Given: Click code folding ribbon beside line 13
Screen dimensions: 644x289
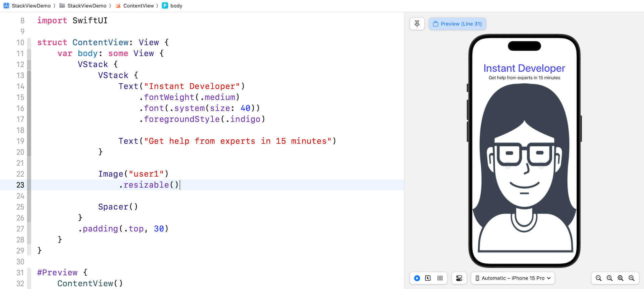Looking at the screenshot, I should (x=29, y=76).
